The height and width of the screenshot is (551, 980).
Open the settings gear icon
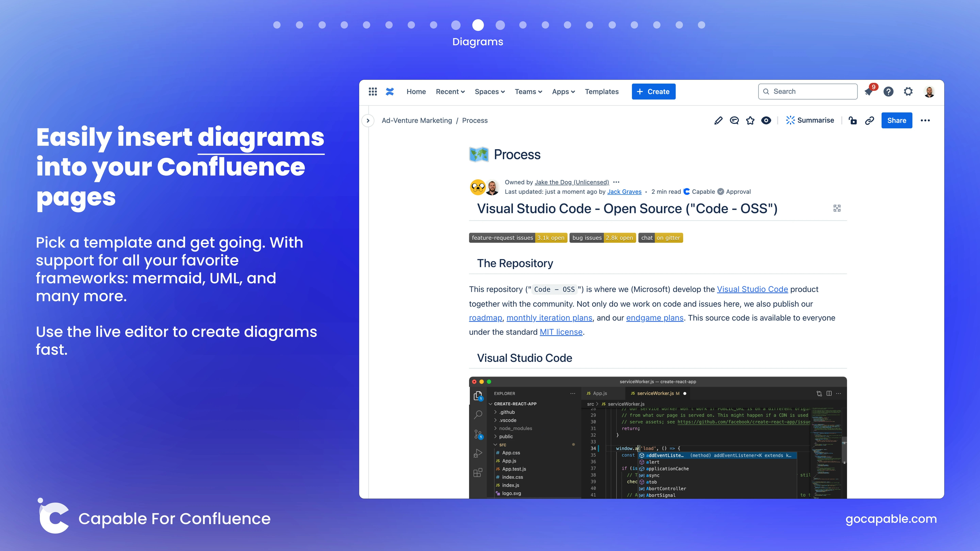coord(908,92)
